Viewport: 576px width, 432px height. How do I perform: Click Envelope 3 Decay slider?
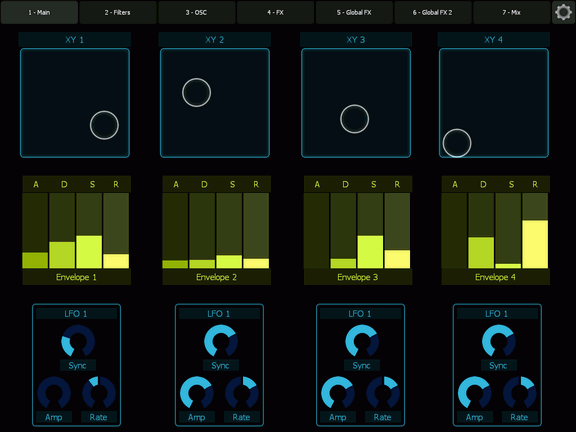(343, 231)
